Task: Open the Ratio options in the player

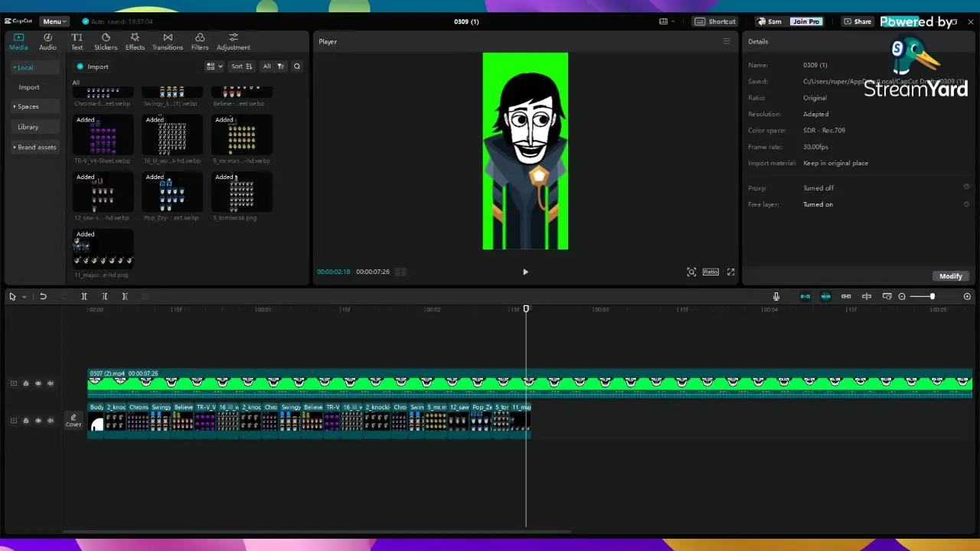Action: coord(710,272)
